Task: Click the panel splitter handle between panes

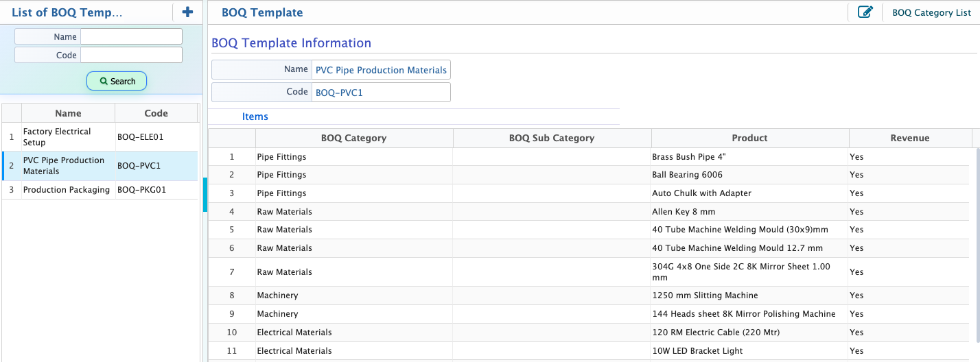Action: [205, 195]
